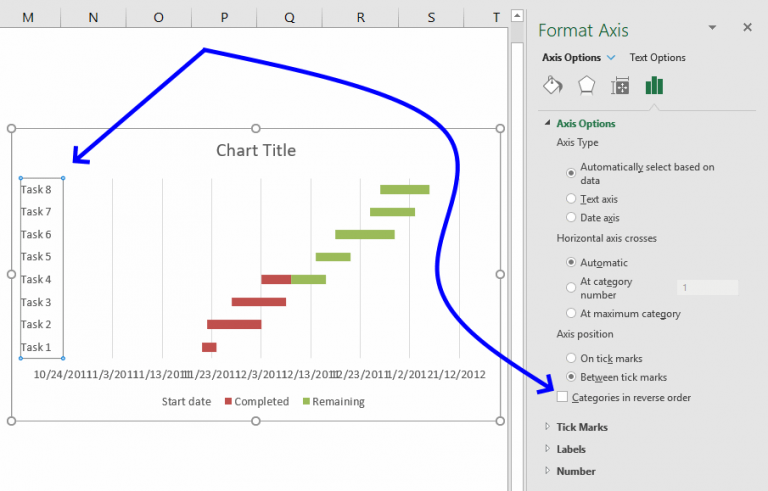Select the At maximum category option
This screenshot has width=768, height=491.
point(571,313)
